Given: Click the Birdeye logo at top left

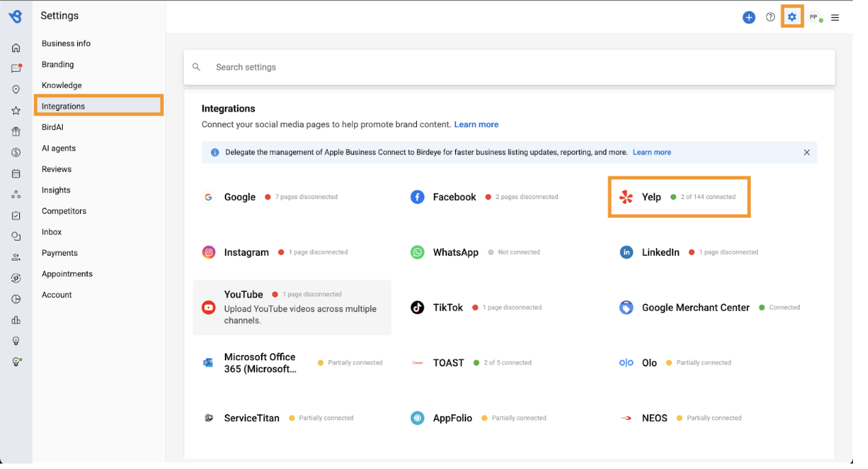Looking at the screenshot, I should click(x=16, y=16).
